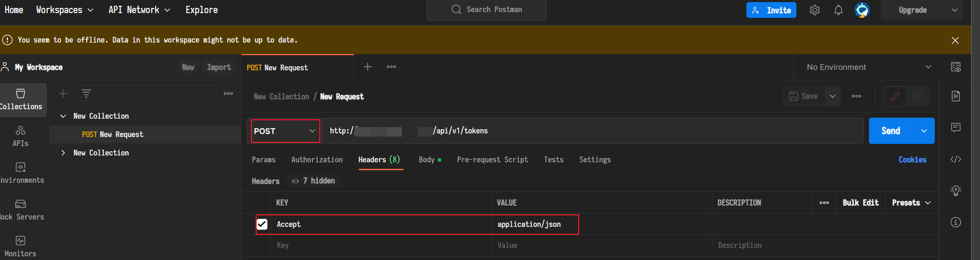Switch to the request Settings tab

coord(595,160)
